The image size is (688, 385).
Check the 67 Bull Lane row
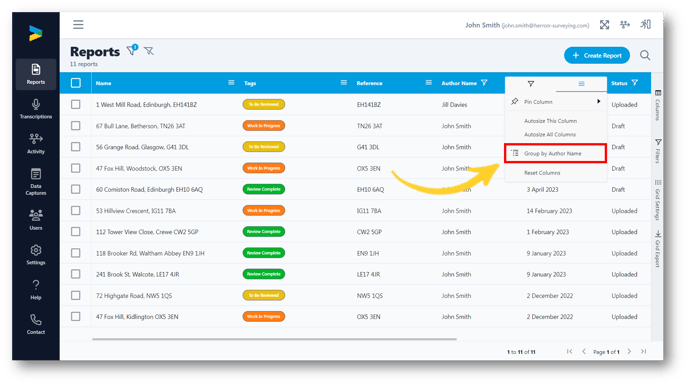point(75,126)
